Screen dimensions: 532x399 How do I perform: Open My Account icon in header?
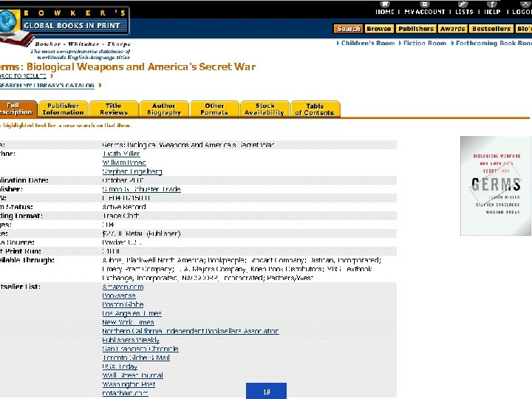[x=424, y=4]
